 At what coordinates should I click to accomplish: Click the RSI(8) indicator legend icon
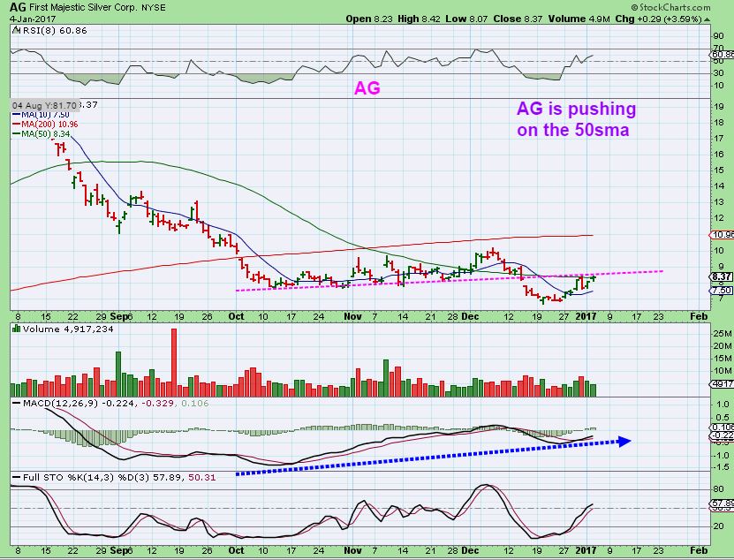point(16,30)
